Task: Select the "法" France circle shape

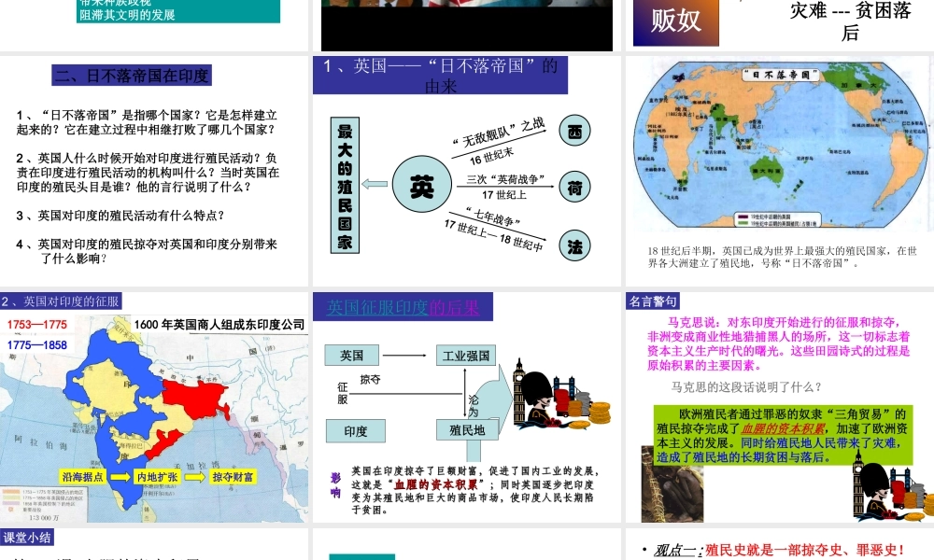Action: pyautogui.click(x=574, y=246)
